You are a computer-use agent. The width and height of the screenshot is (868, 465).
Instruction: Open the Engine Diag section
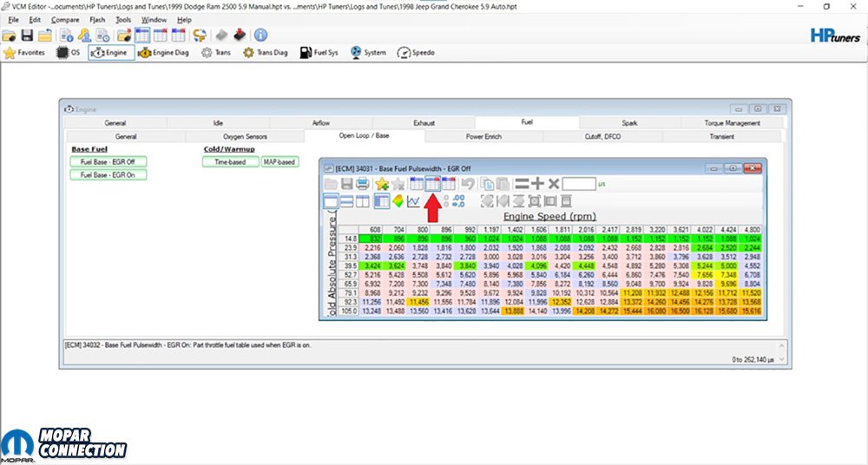coord(165,53)
